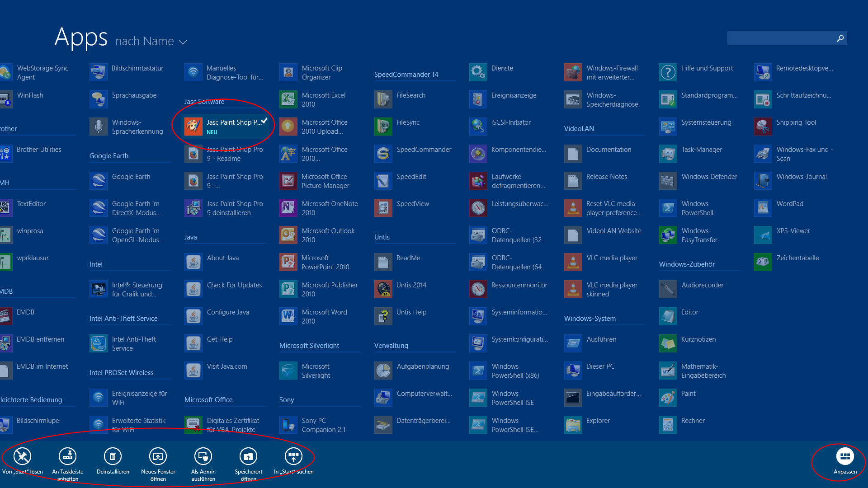Image resolution: width=868 pixels, height=488 pixels.
Task: Unpin via Von Start lösen button
Action: [22, 456]
